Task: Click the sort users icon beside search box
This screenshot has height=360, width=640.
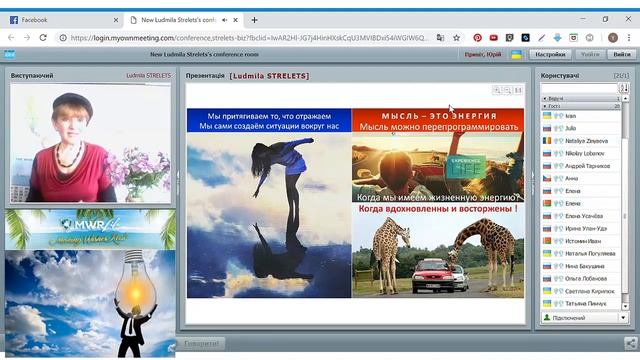Action: tap(624, 88)
